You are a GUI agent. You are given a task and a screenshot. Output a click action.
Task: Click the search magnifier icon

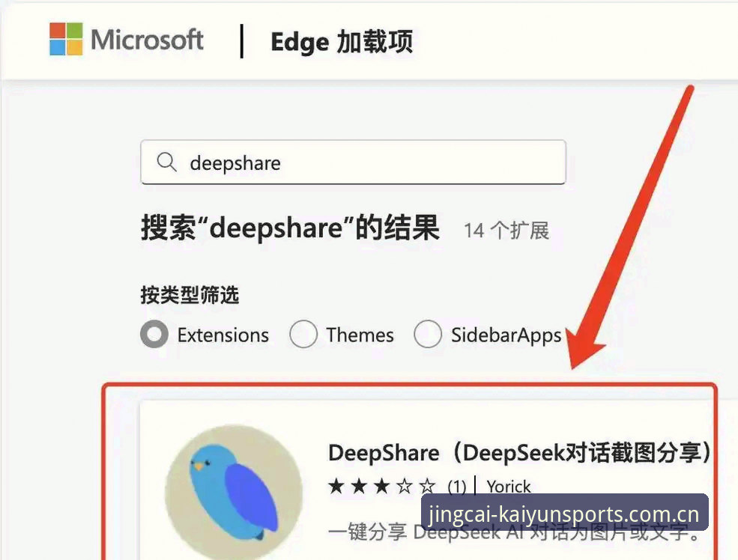[166, 162]
